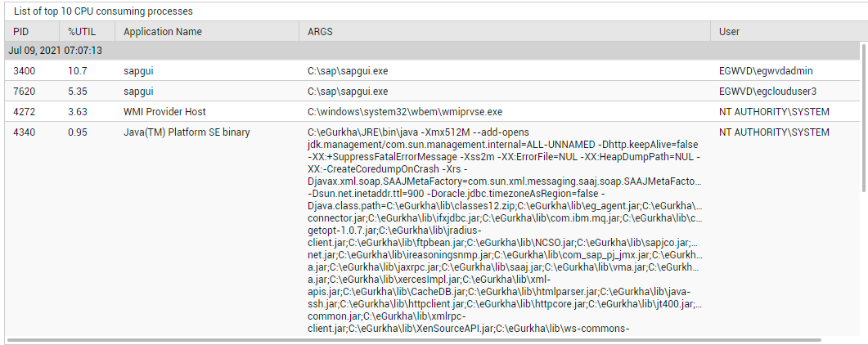Select the timestamp row Jul 09, 2021 07:07:13
This screenshot has height=345, width=868.
point(433,51)
